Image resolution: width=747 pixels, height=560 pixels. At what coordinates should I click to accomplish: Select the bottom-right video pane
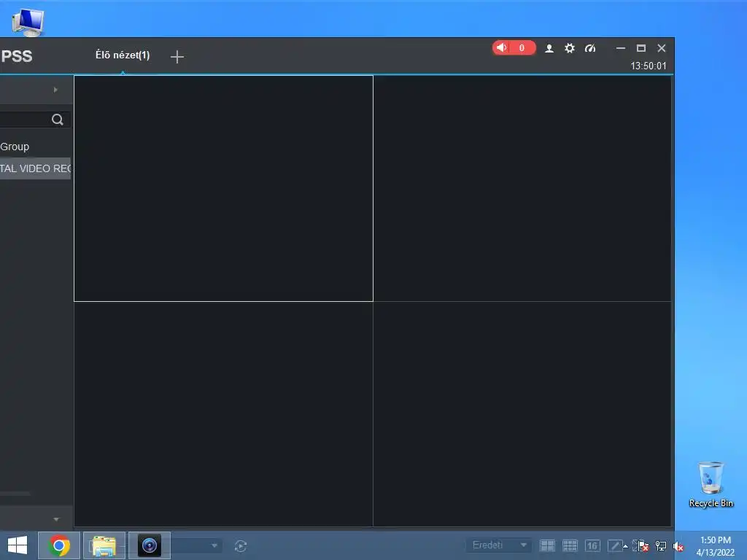tap(522, 414)
